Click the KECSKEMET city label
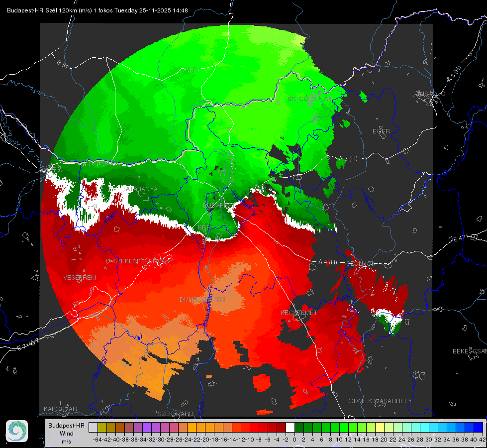Image resolution: width=487 pixels, height=448 pixels. [299, 313]
